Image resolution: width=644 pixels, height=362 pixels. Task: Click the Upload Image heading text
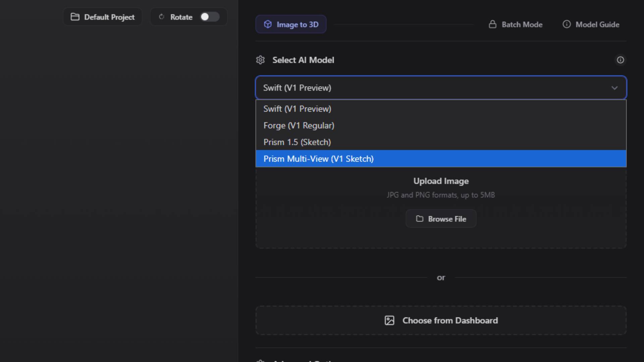click(x=441, y=181)
